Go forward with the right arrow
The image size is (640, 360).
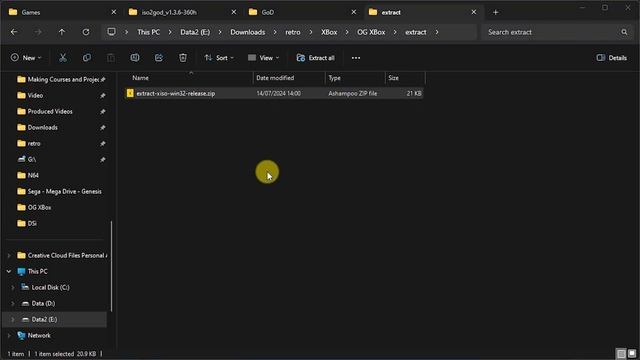coord(38,32)
